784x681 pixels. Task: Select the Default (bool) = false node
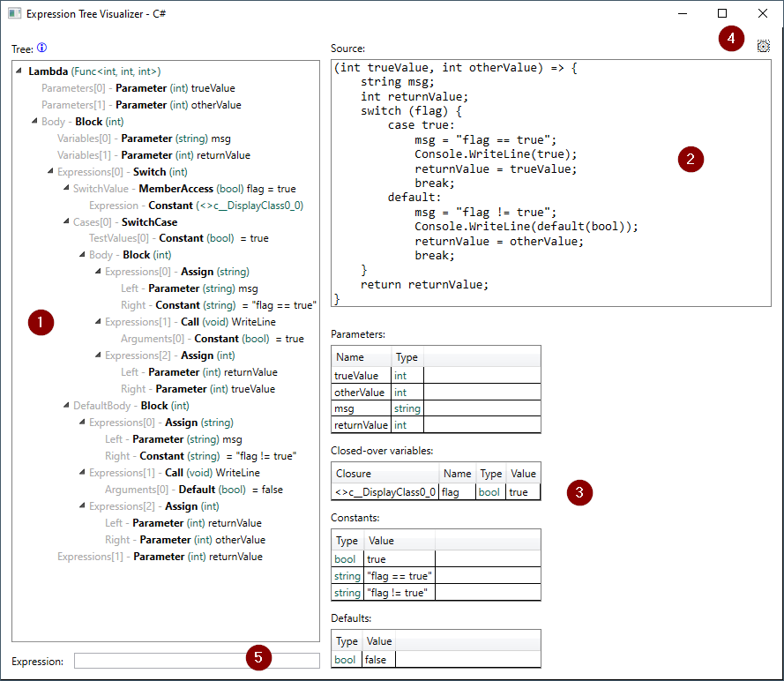tap(193, 490)
